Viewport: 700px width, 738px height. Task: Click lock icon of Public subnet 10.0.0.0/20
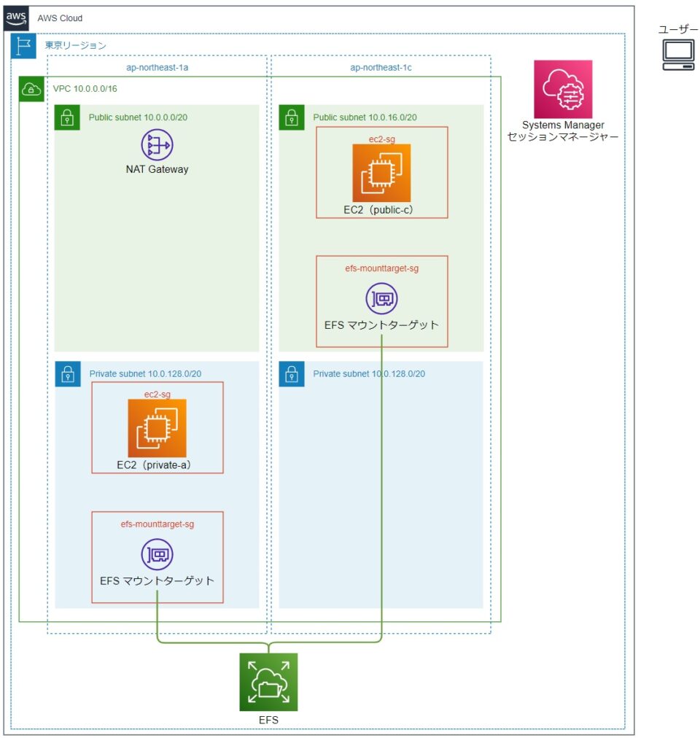(67, 117)
